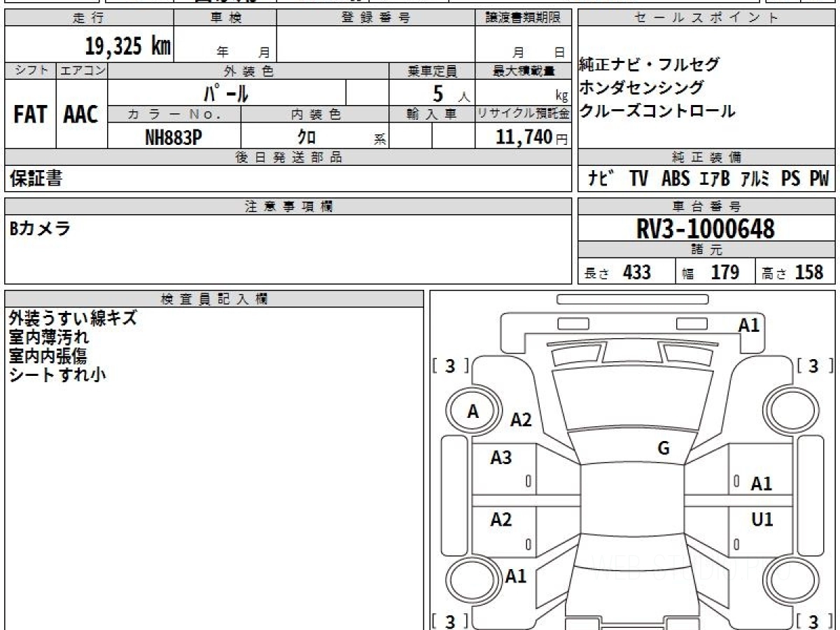Click the mileage value 19,325 km
The image size is (840, 630).
(x=128, y=45)
